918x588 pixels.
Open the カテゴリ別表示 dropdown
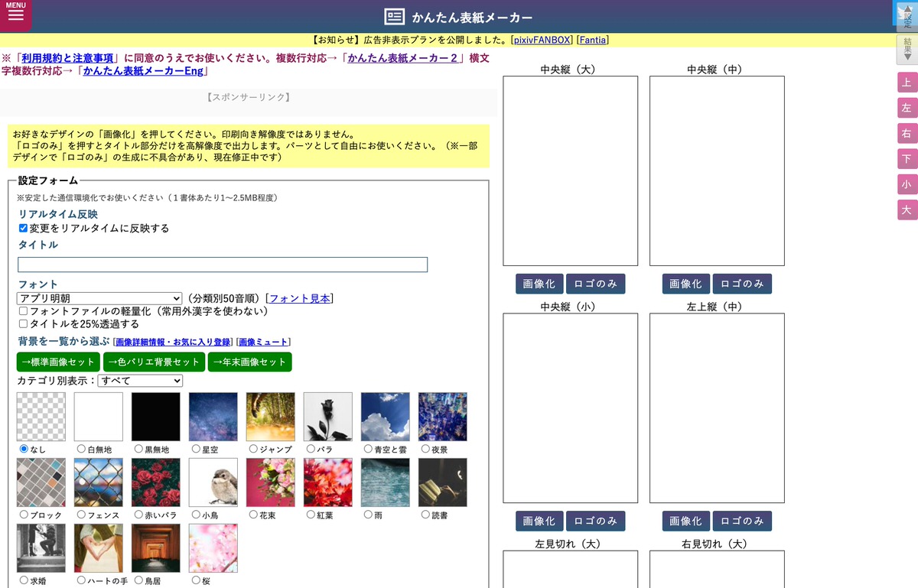138,380
